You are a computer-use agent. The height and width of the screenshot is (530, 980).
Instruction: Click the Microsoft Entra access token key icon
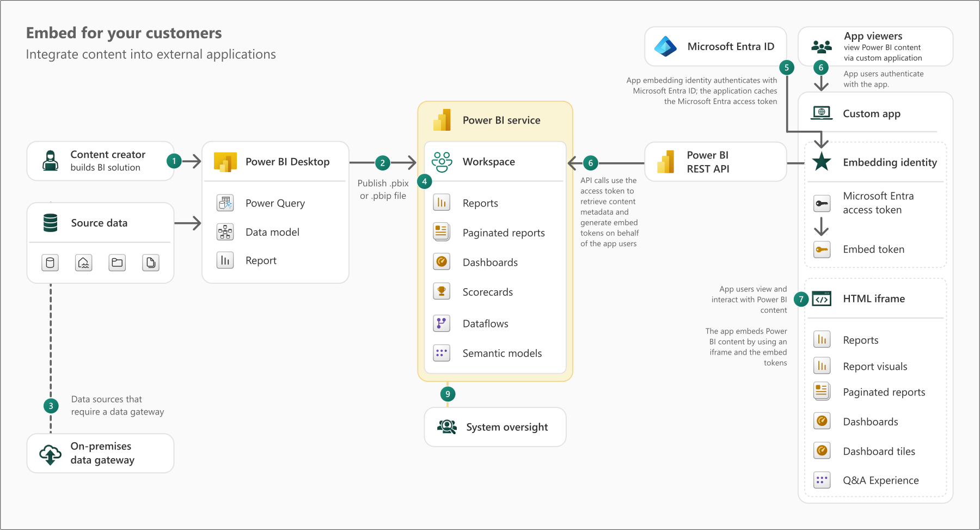822,203
